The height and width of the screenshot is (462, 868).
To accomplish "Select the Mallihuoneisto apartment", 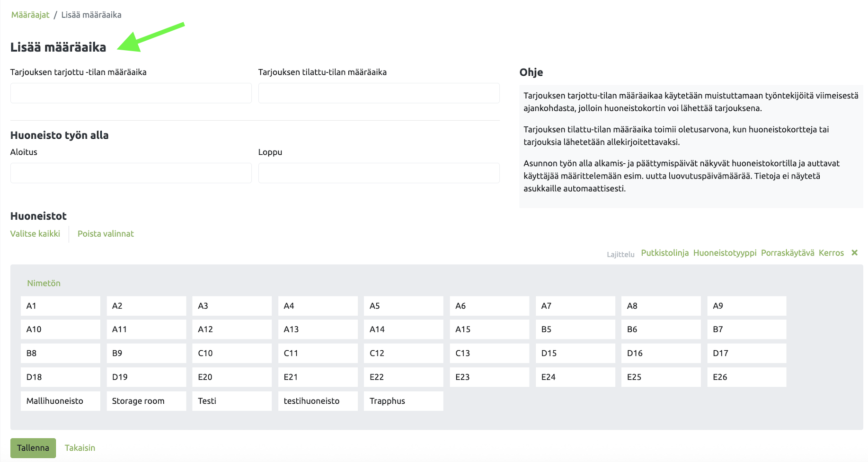I will point(60,401).
